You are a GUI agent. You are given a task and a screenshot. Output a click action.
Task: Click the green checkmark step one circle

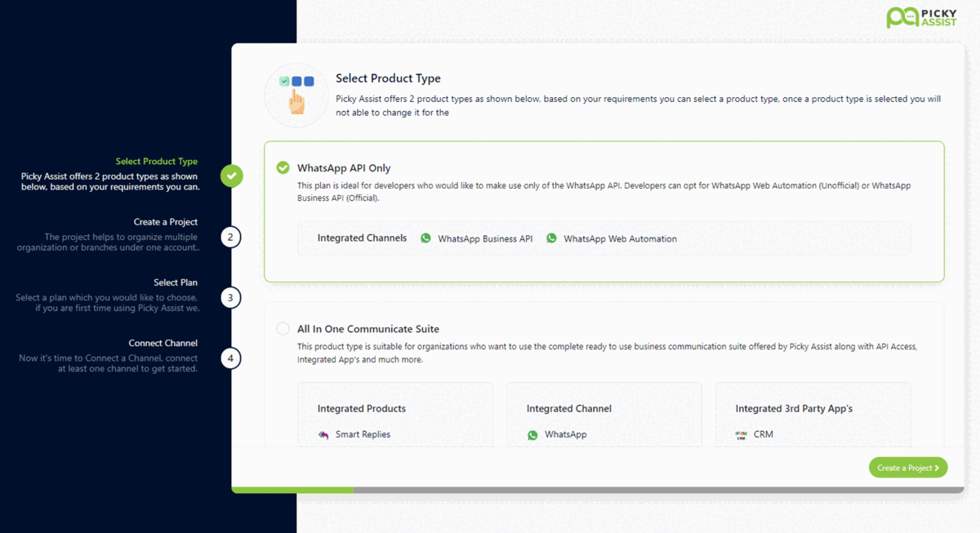click(232, 175)
